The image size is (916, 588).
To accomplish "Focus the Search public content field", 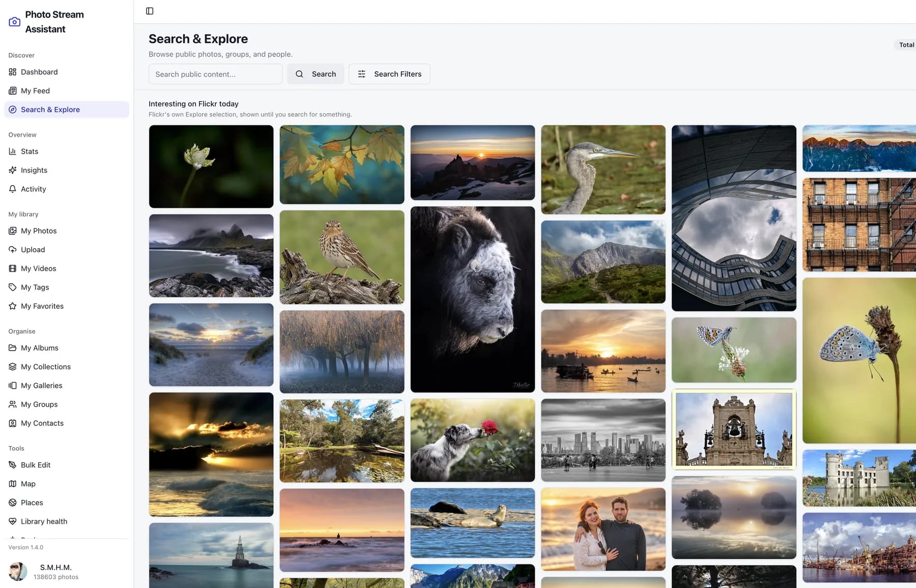I will coord(215,74).
